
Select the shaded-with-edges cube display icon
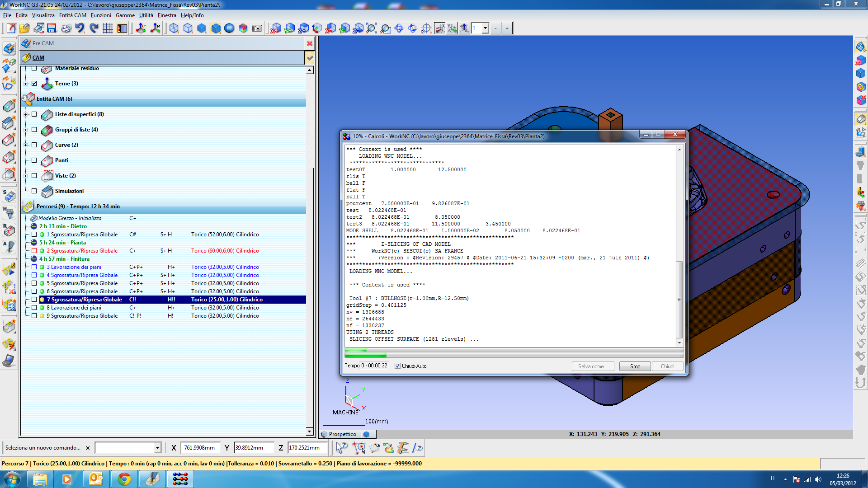[x=216, y=28]
